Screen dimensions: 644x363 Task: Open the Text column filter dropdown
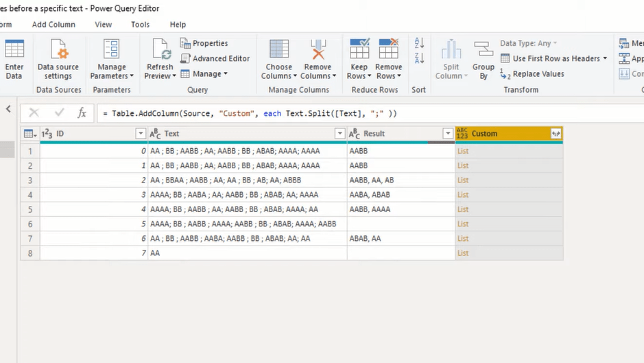click(x=339, y=134)
